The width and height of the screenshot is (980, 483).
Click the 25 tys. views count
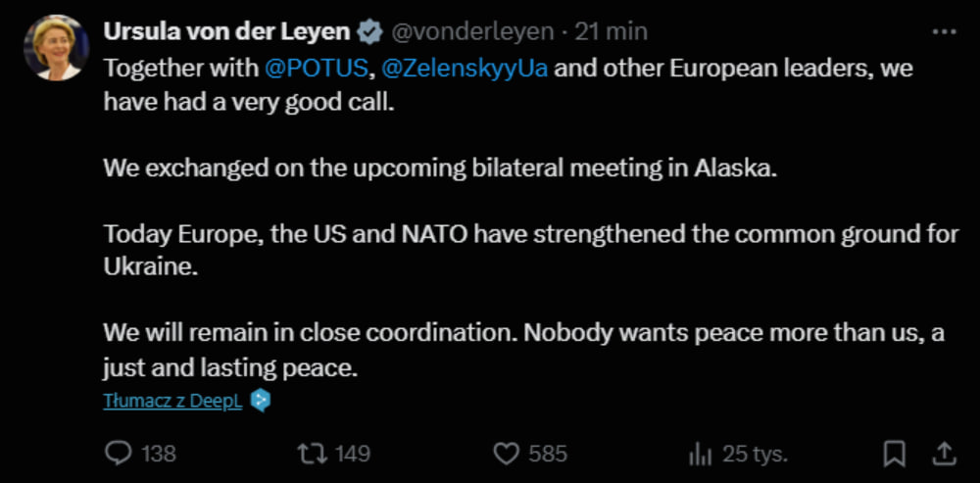(755, 454)
